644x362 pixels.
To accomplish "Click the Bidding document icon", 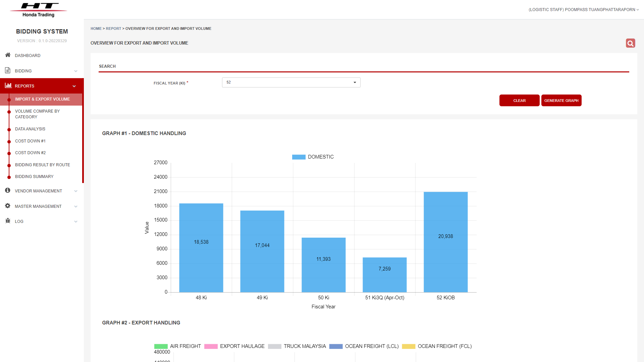I will coord(8,70).
